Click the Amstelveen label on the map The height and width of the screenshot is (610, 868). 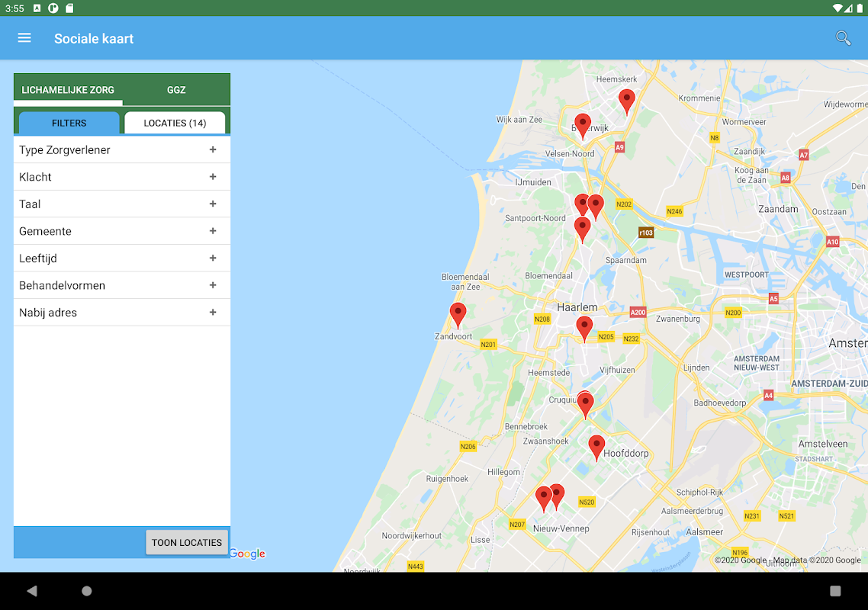click(x=823, y=444)
